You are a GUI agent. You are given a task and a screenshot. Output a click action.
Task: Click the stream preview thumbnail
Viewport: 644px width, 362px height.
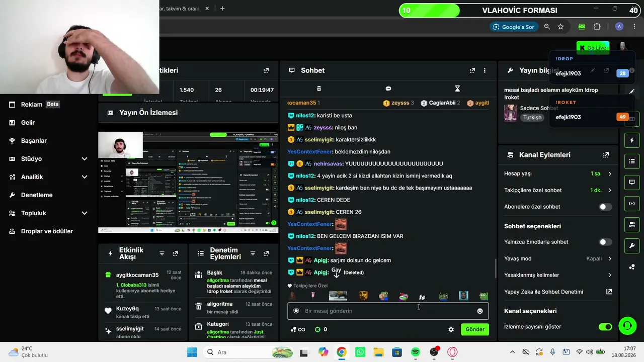click(188, 183)
